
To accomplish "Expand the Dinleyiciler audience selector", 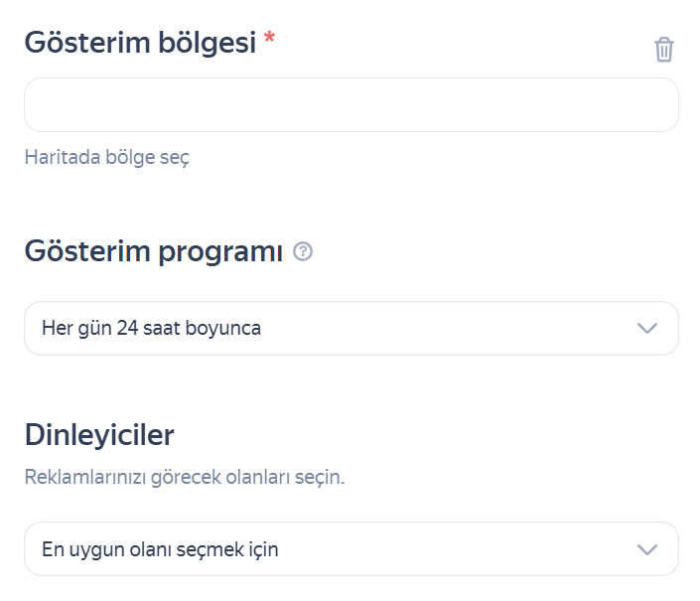I will point(350,549).
